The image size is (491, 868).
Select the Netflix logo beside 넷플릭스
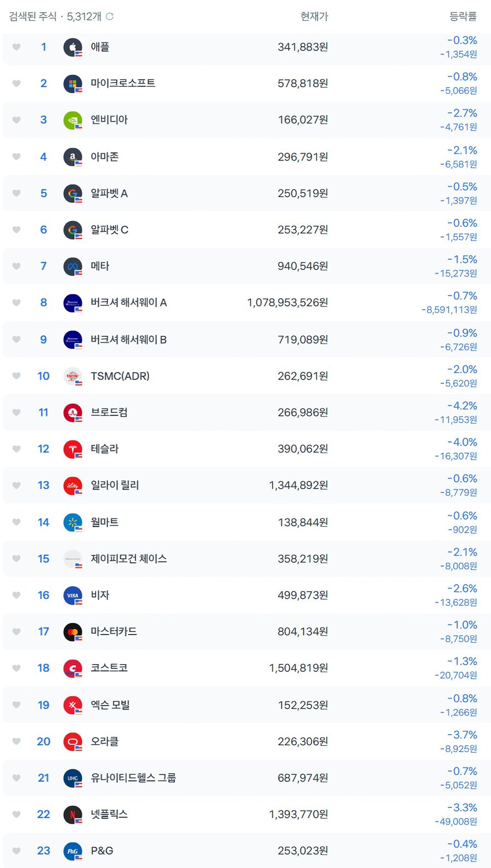[x=73, y=814]
